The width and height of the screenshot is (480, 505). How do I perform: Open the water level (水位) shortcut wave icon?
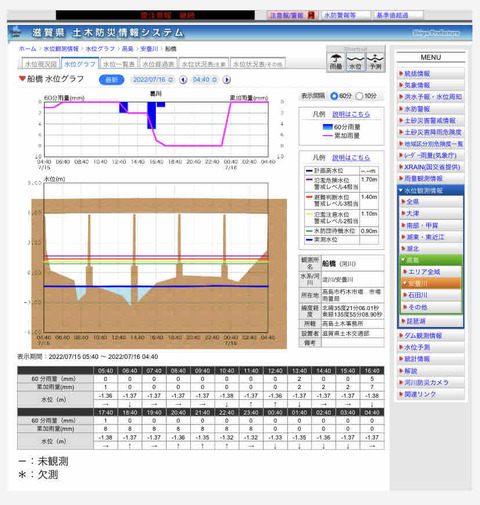click(355, 62)
